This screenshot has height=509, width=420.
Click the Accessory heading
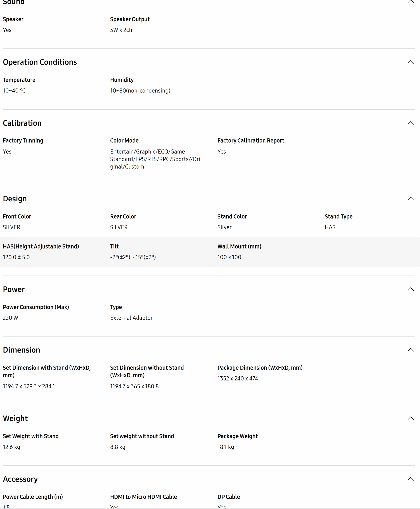pyautogui.click(x=20, y=479)
